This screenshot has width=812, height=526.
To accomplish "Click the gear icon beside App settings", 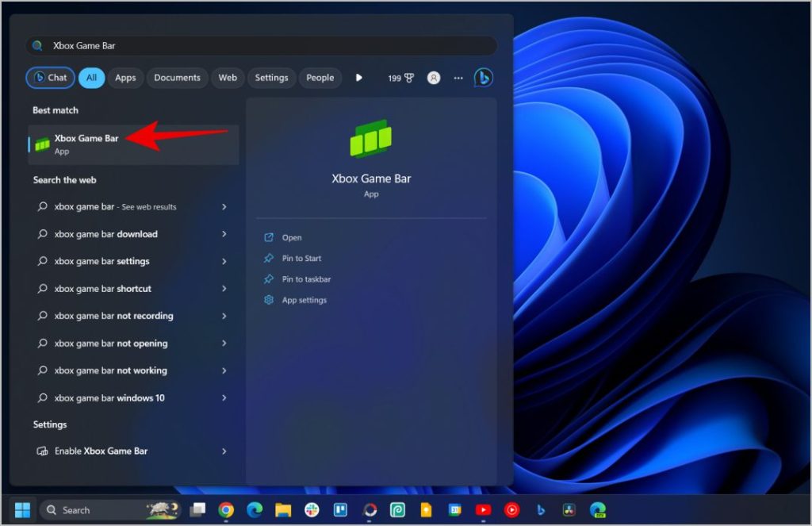I will pyautogui.click(x=269, y=300).
